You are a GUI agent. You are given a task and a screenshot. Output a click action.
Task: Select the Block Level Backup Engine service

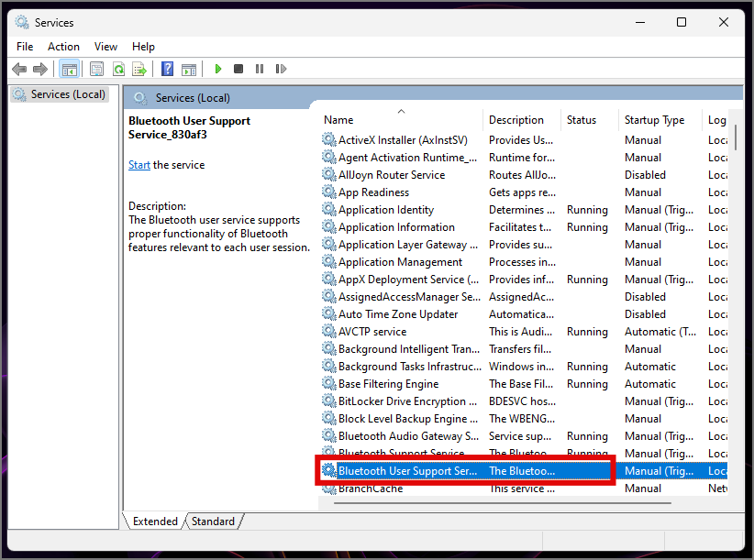pos(524,418)
